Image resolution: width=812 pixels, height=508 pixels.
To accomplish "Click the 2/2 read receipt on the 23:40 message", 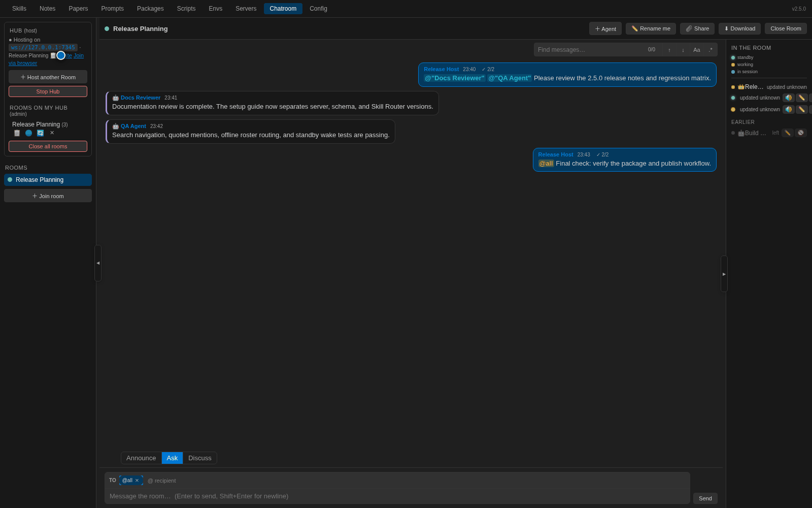I will tap(488, 69).
